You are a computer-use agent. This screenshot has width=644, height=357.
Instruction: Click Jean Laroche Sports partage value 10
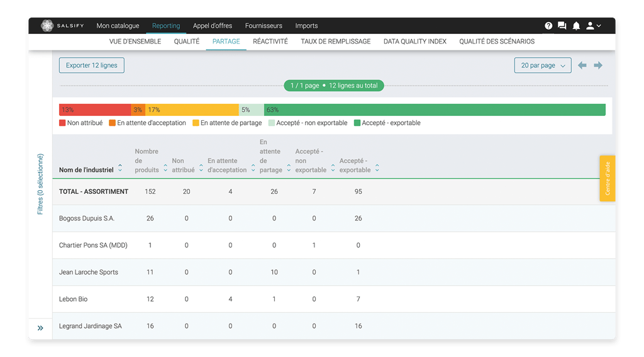[x=274, y=272]
